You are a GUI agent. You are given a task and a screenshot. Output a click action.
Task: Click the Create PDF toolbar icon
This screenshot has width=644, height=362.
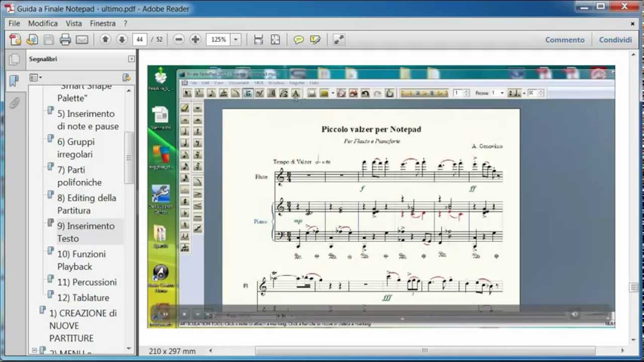tap(16, 40)
